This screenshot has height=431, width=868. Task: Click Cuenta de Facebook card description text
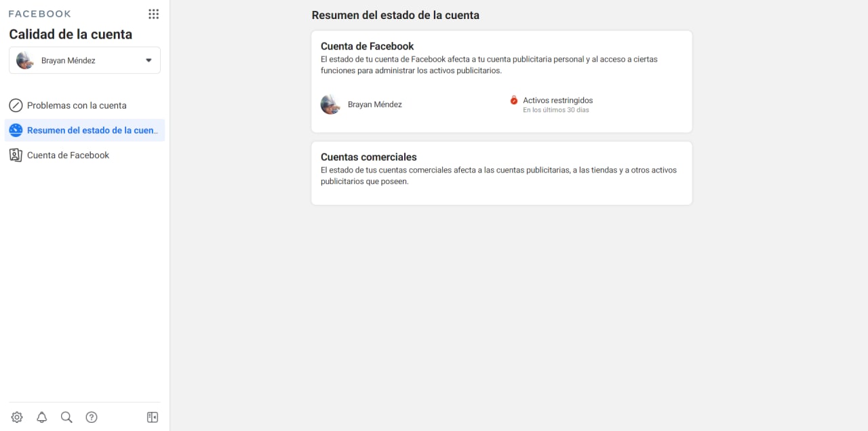(x=489, y=65)
